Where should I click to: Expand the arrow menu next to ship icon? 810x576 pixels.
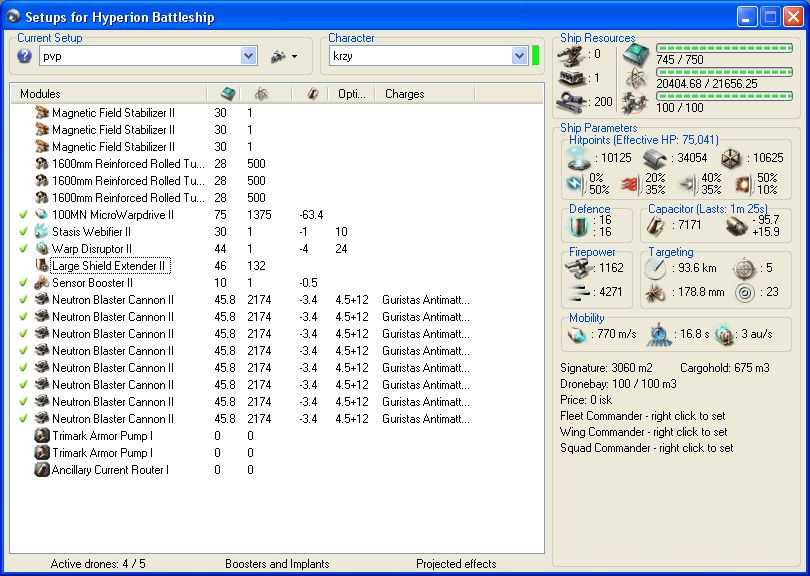[295, 57]
